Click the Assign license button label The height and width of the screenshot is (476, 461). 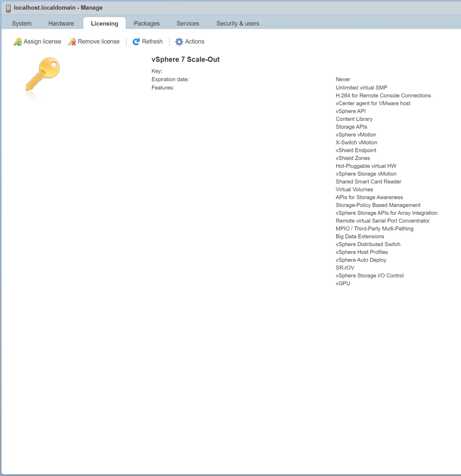(x=42, y=41)
